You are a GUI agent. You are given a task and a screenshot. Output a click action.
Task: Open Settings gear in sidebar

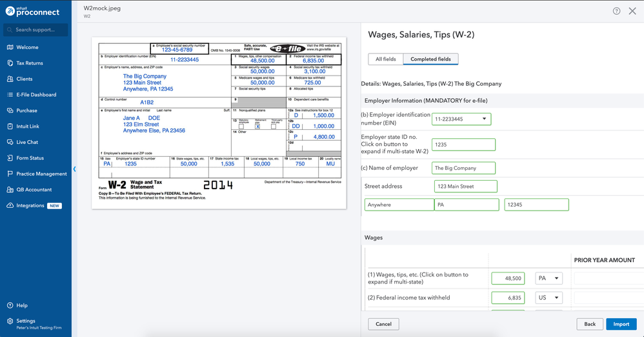click(10, 321)
